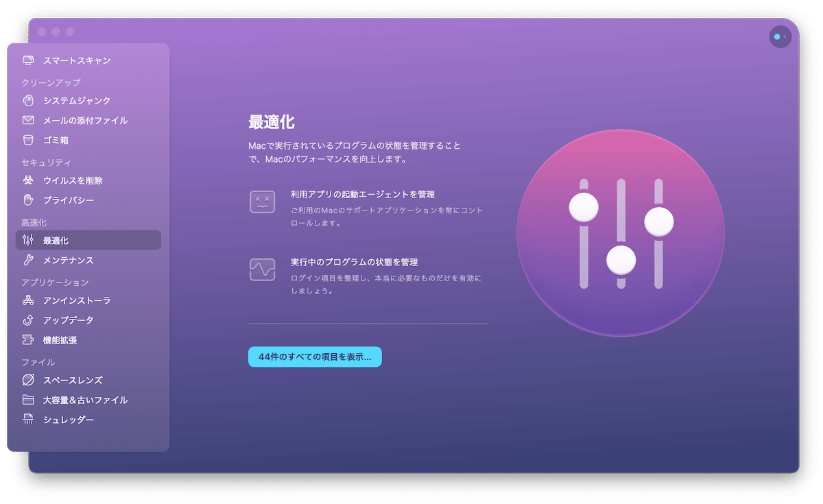823x504 pixels.
Task: Select アップデータ in sidebar
Action: coord(88,320)
